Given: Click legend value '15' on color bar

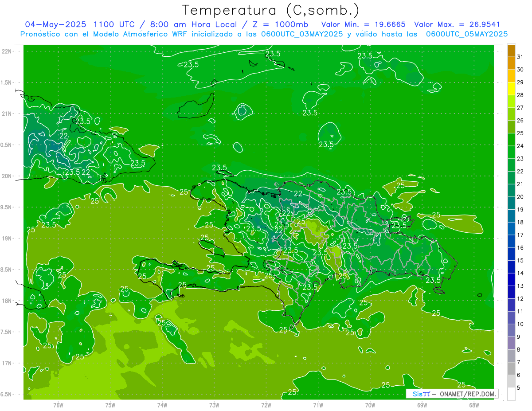Looking at the screenshot, I should pyautogui.click(x=520, y=260).
